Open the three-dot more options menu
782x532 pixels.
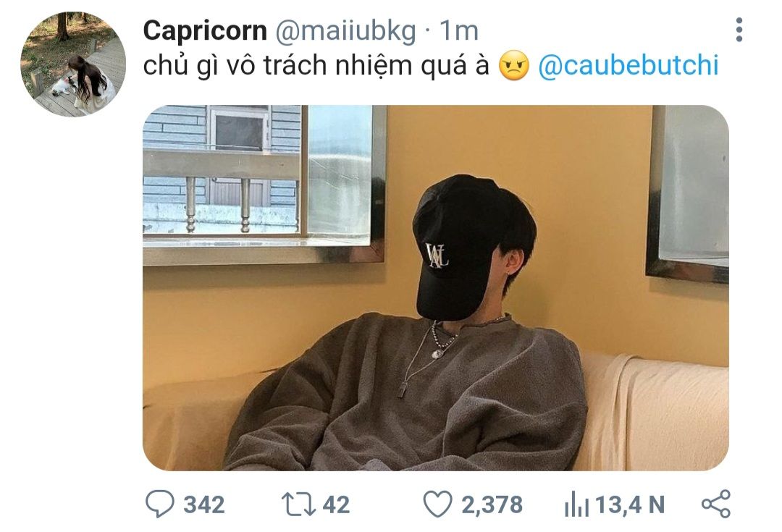point(739,30)
